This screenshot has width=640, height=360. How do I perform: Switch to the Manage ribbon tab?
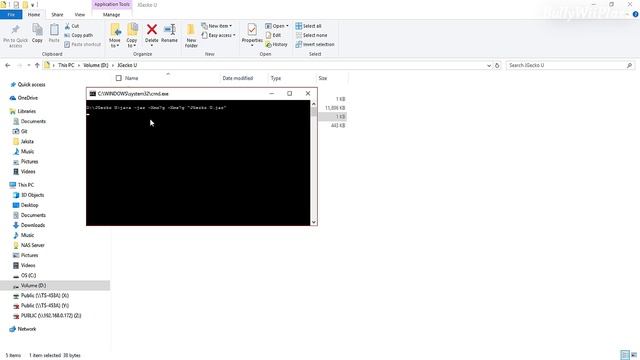pos(111,14)
